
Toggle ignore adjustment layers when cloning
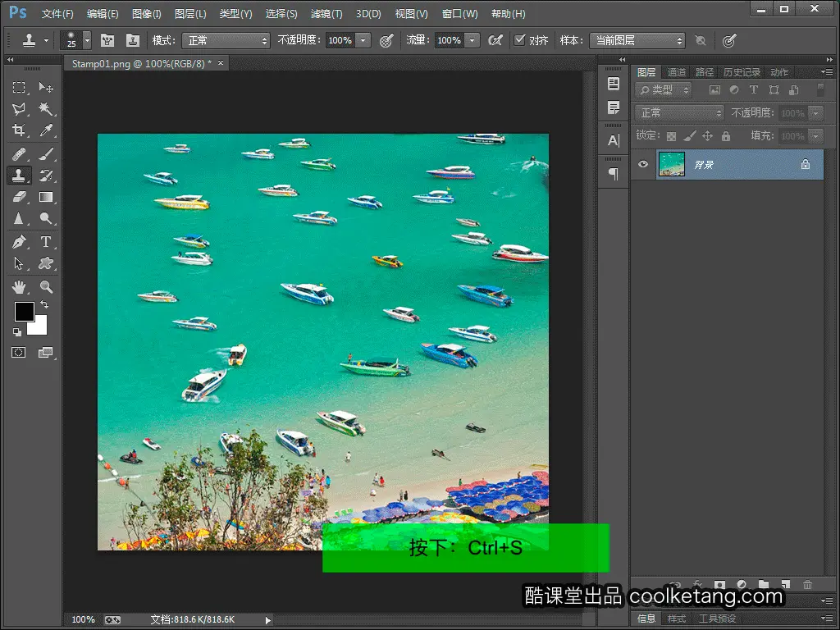pos(701,41)
